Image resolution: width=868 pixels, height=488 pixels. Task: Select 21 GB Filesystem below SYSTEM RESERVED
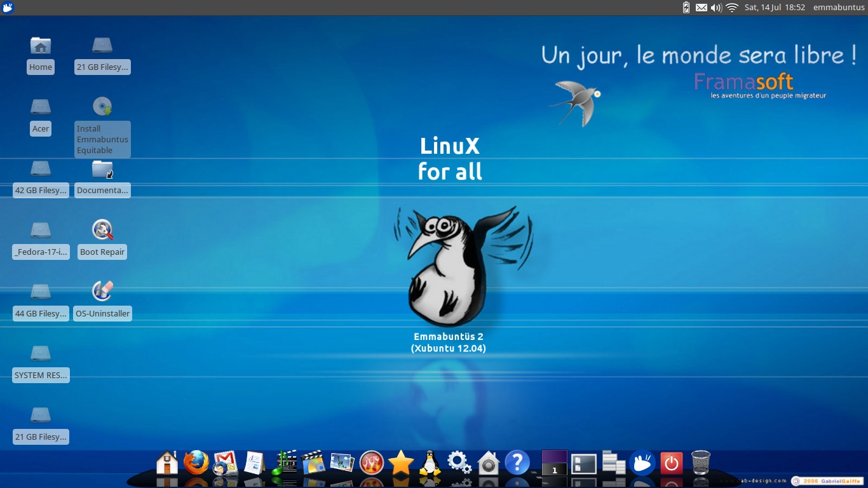[x=40, y=415]
